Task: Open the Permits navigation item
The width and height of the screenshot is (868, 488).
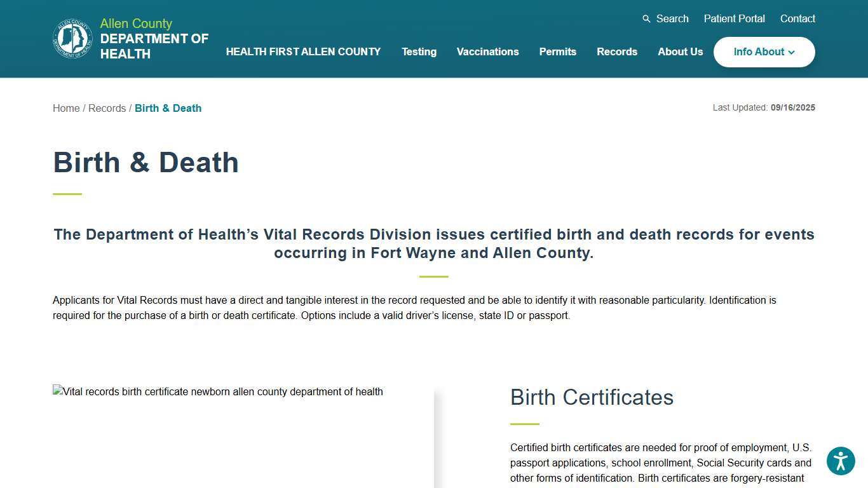Action: (557, 52)
